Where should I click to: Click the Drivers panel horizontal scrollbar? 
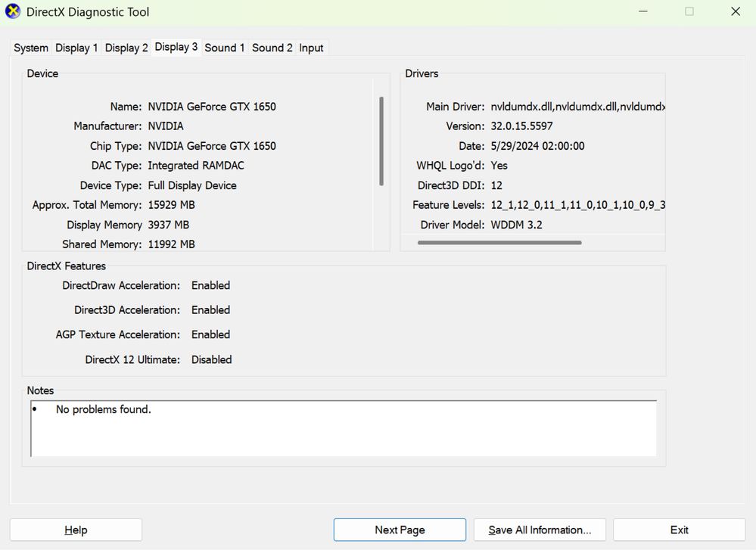[x=499, y=242]
